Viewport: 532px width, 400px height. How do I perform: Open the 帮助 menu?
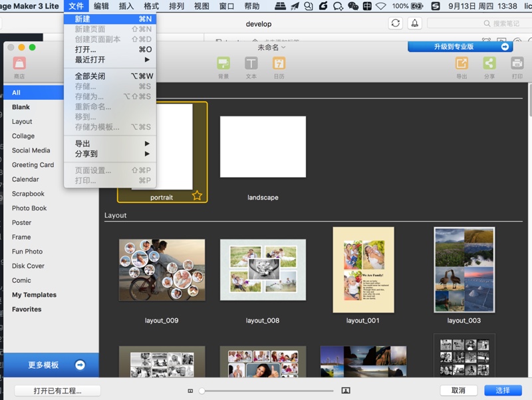[252, 6]
